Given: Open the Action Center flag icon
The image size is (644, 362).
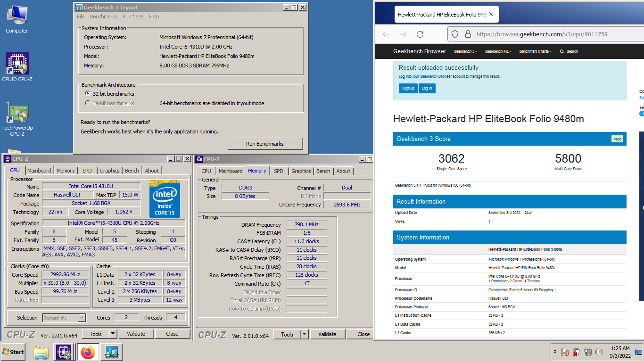Looking at the screenshot, I should click(565, 352).
